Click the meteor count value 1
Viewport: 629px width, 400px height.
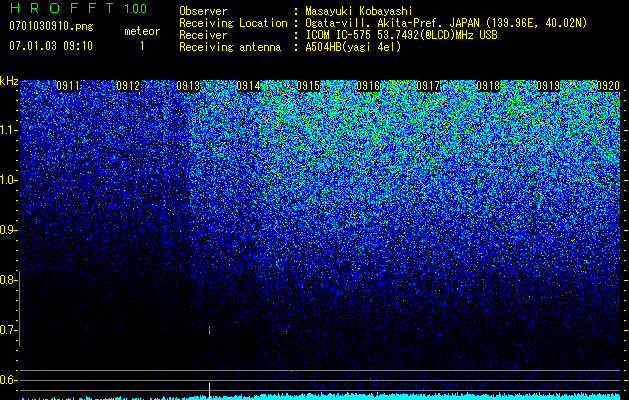pos(142,46)
